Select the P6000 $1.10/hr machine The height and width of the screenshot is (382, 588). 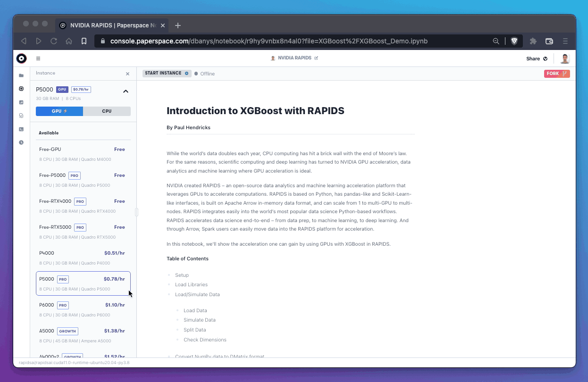click(83, 309)
